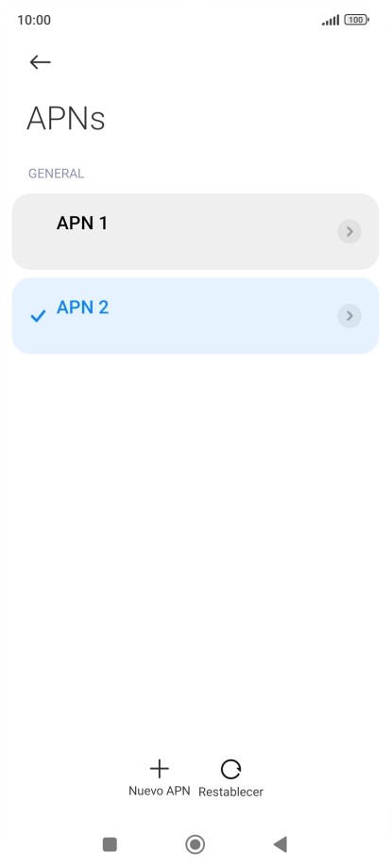Tap the blue checkmark beside APN 2
Viewport: 391px width, 868px height.
pyautogui.click(x=38, y=316)
